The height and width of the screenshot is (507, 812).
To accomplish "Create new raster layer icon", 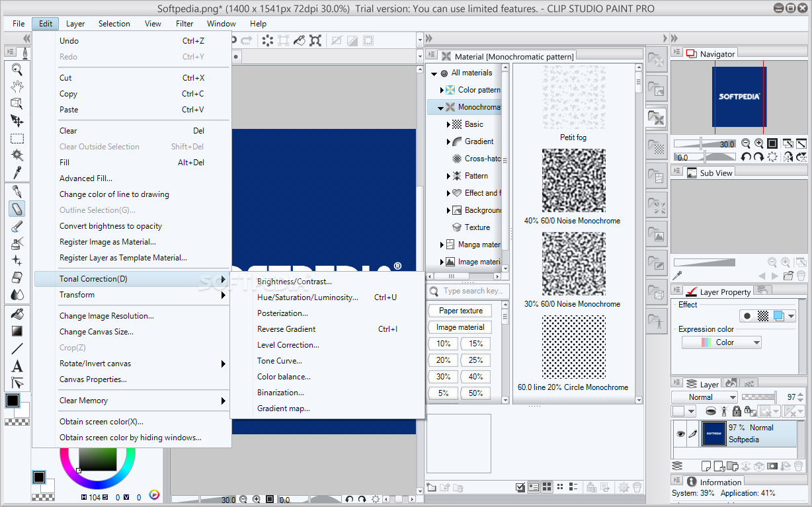I will tap(706, 466).
